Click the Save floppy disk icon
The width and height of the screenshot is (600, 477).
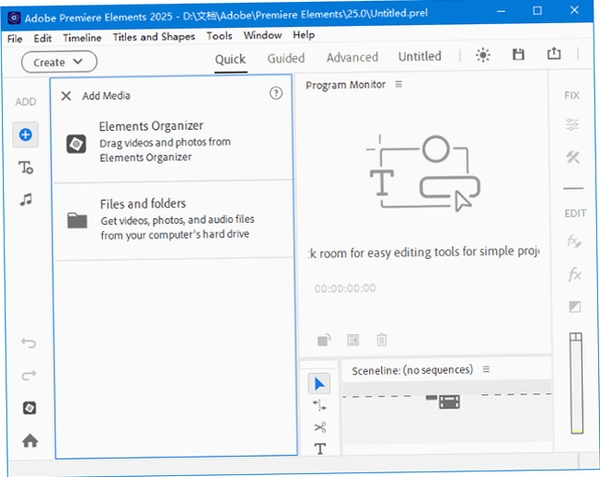(x=518, y=54)
